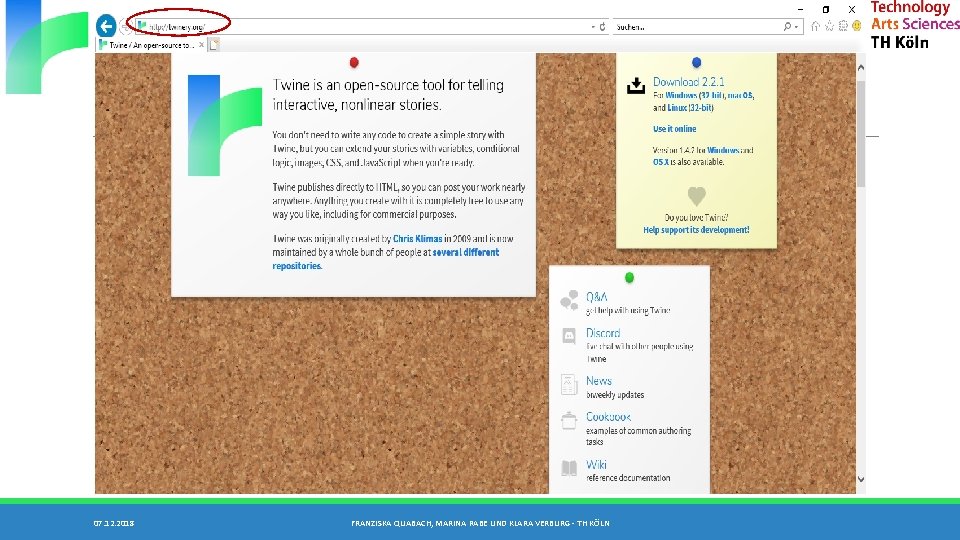Screen dimensions: 960x540
Task: Click the OS X link for version 1.4.2
Action: (661, 162)
